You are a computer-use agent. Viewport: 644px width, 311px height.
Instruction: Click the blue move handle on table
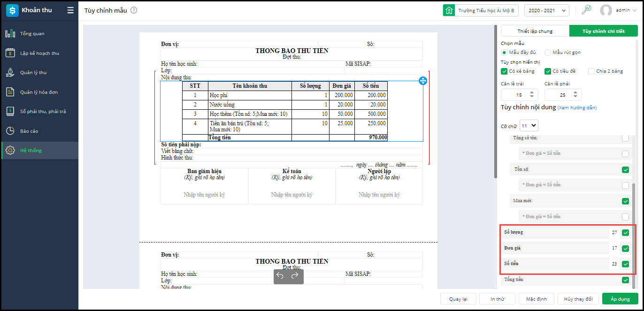point(422,81)
